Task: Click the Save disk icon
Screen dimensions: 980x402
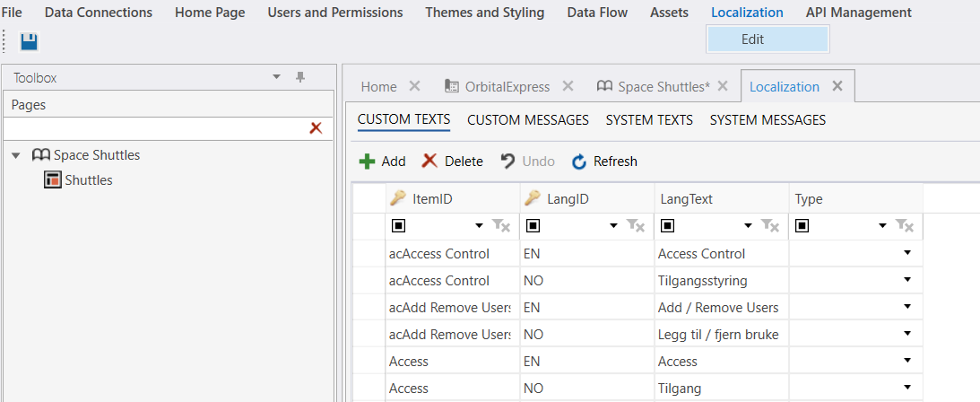Action: tap(29, 42)
